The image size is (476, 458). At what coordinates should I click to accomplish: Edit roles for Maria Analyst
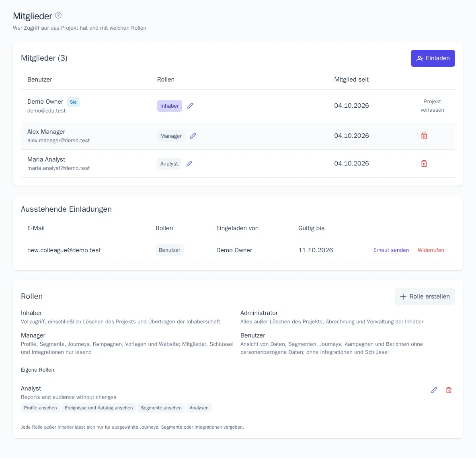pyautogui.click(x=189, y=164)
